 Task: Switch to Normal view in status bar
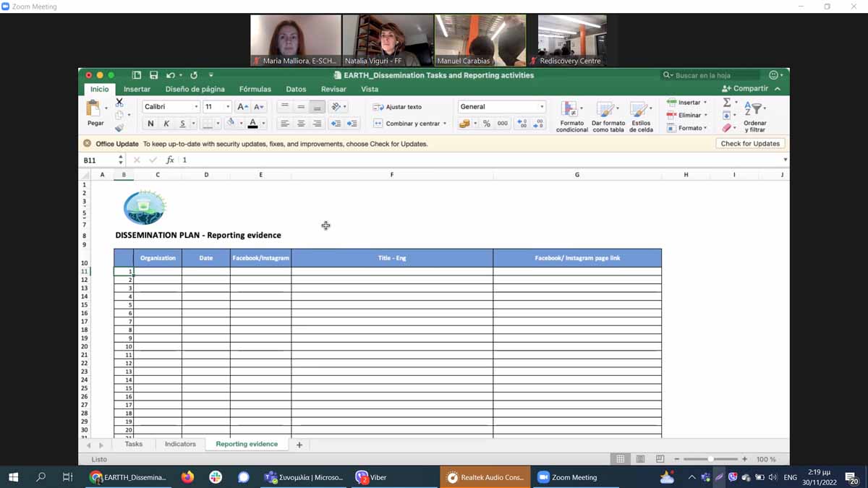[620, 459]
